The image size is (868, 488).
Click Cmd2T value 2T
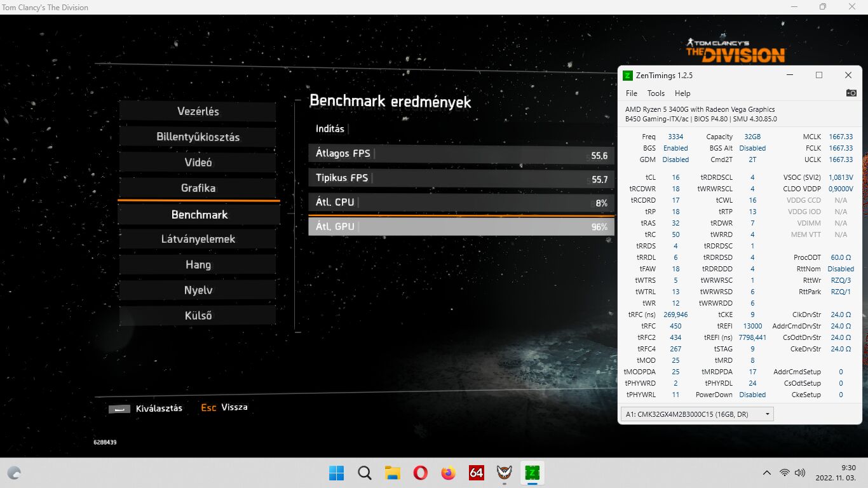click(752, 159)
